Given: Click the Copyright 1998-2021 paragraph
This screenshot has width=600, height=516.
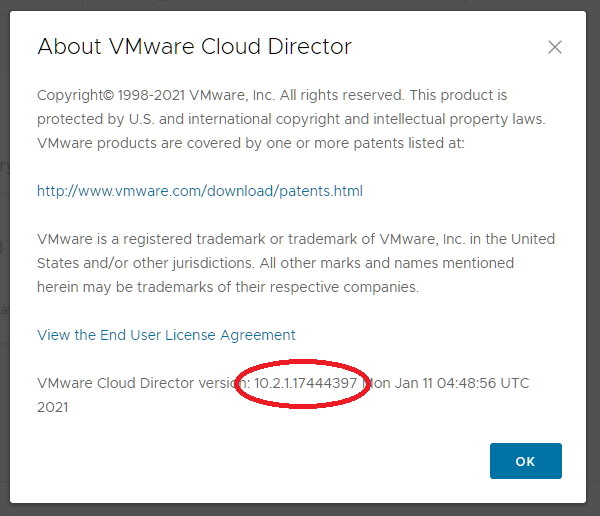Looking at the screenshot, I should tap(291, 119).
